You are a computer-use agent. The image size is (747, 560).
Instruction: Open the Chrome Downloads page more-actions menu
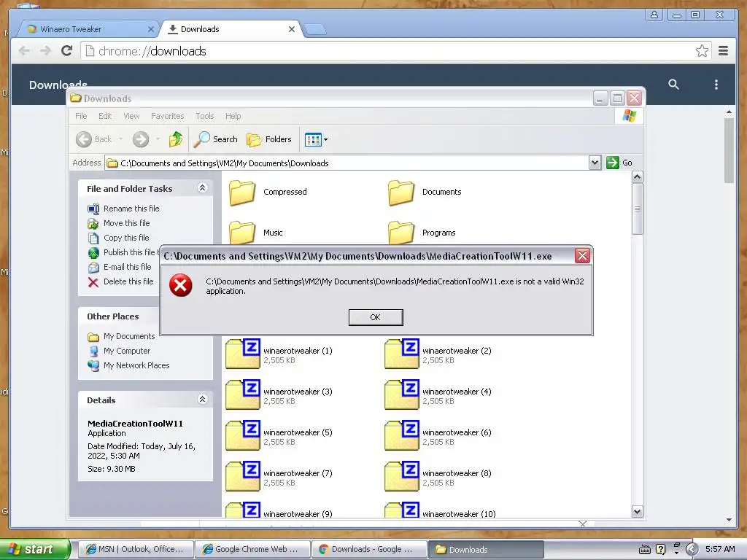click(x=716, y=85)
